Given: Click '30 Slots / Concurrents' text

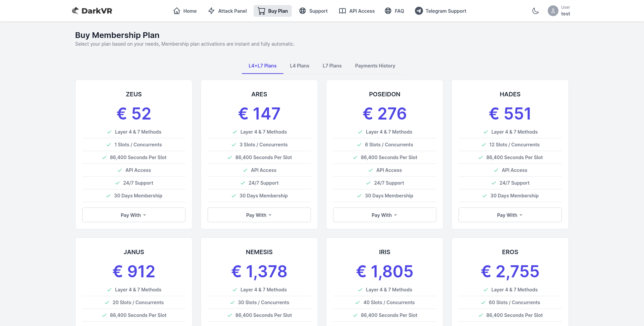Looking at the screenshot, I should [264, 302].
